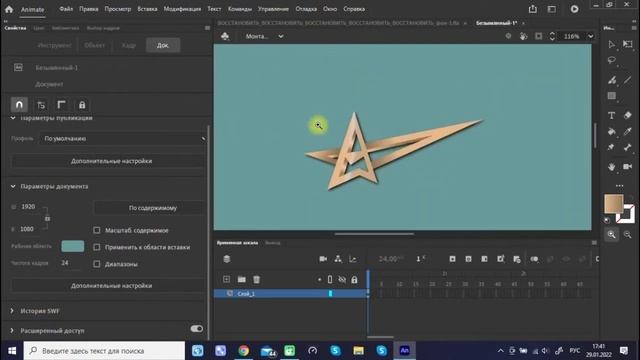Viewport: 640px width, 360px height.
Task: Open the zoom percentage dropdown
Action: pyautogui.click(x=590, y=36)
